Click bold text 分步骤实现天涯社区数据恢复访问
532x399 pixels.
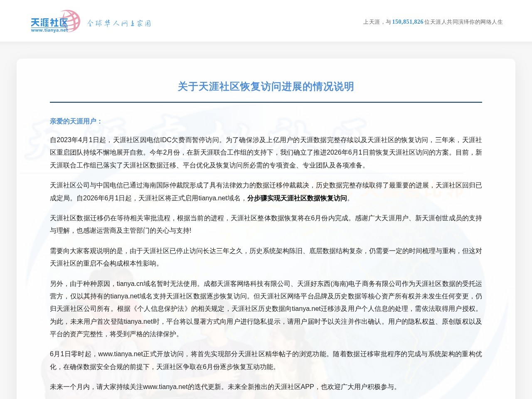297,198
